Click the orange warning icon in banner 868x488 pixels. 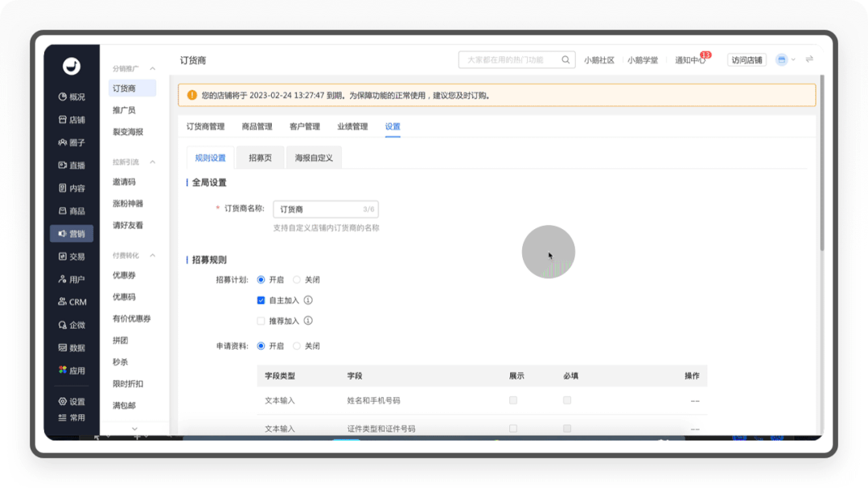click(x=192, y=95)
